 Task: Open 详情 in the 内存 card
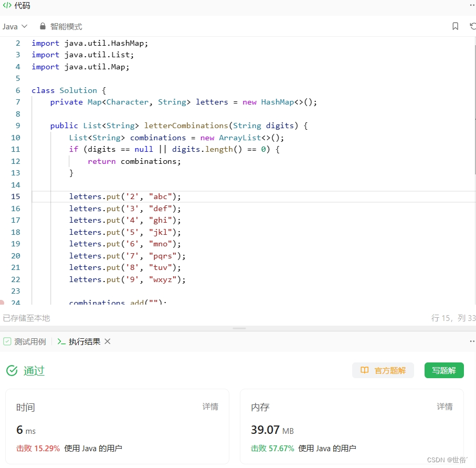(445, 407)
